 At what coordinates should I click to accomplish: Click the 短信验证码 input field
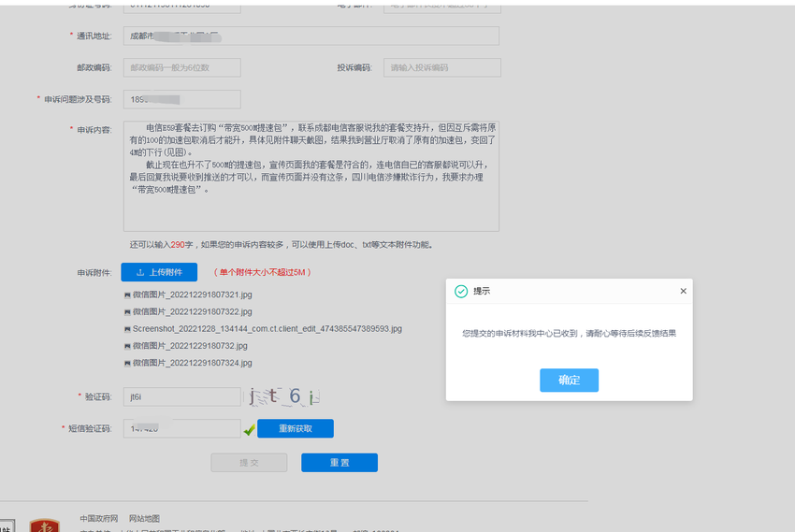(x=182, y=428)
